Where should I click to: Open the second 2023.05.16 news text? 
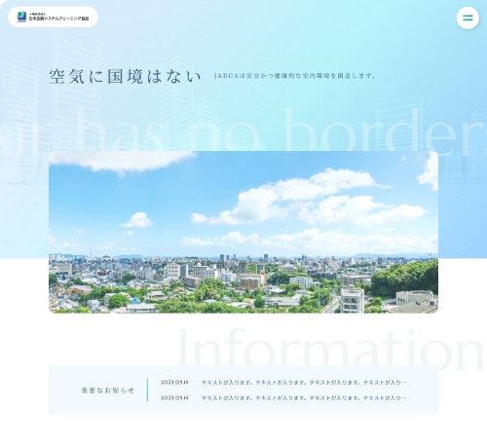(x=304, y=397)
